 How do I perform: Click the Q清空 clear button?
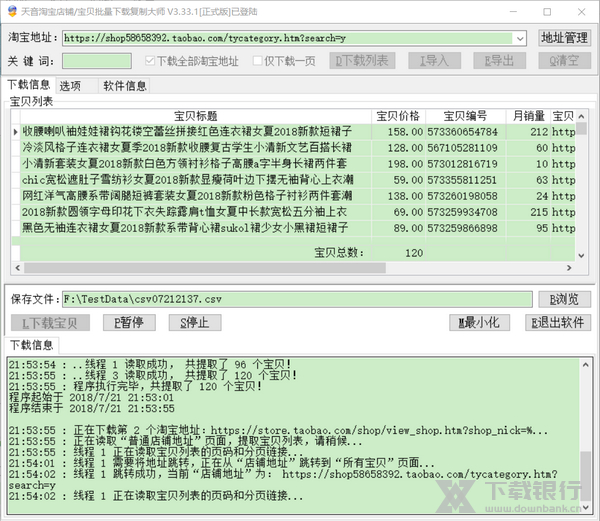tap(564, 61)
